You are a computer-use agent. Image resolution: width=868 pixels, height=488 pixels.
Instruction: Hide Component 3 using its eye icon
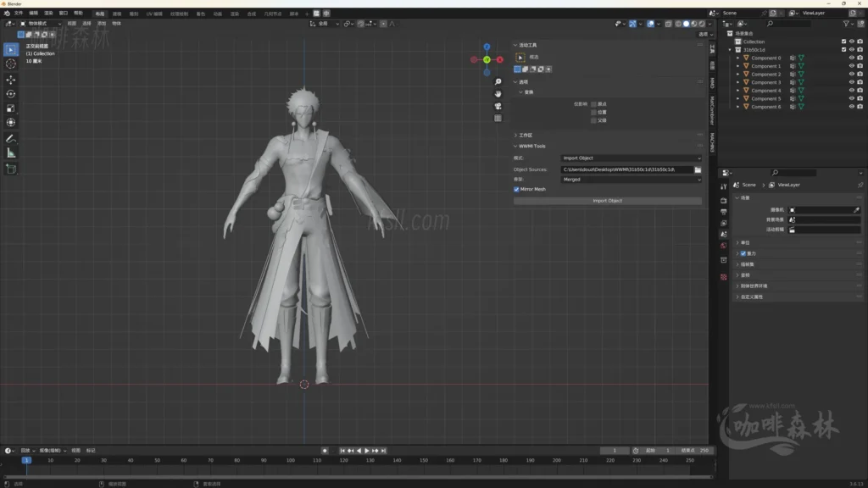[x=851, y=82]
